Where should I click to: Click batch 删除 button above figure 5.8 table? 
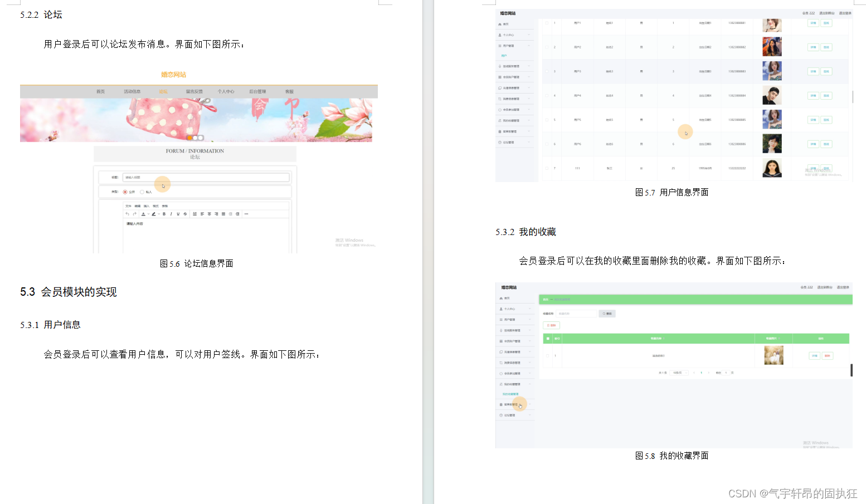pos(551,325)
